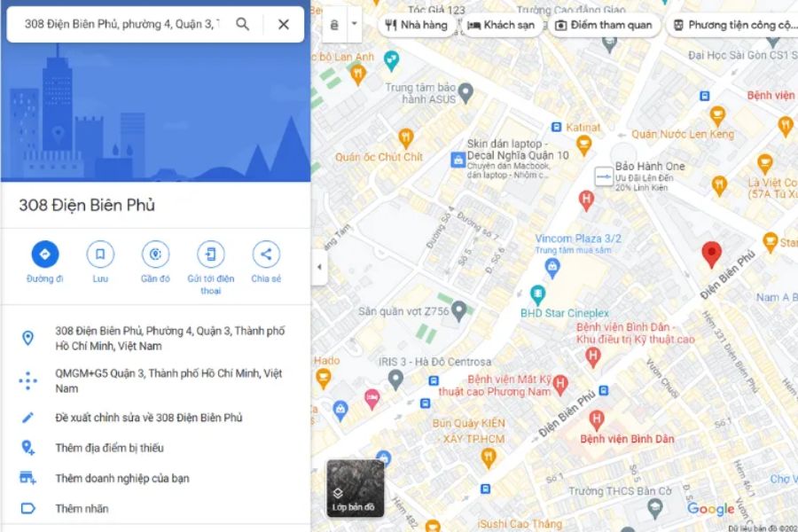Click the Vincom Plaza 3/2 shopping marker
The image size is (798, 532).
click(x=552, y=267)
